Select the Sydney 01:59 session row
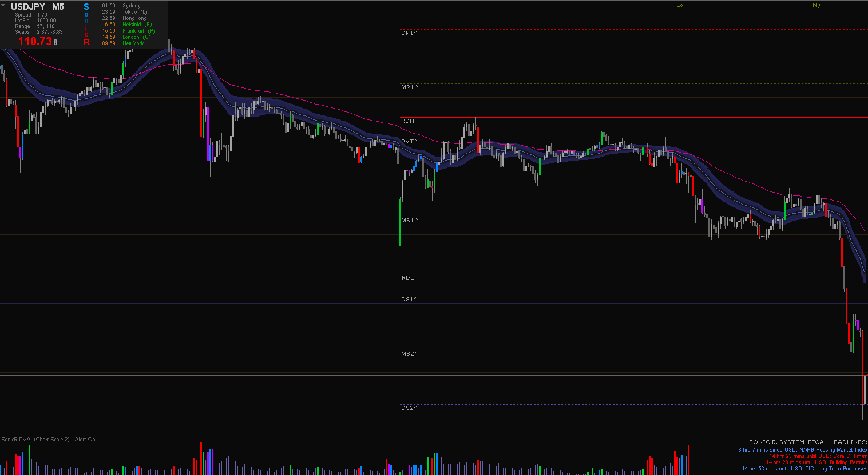The height and width of the screenshot is (475, 868). coord(122,6)
